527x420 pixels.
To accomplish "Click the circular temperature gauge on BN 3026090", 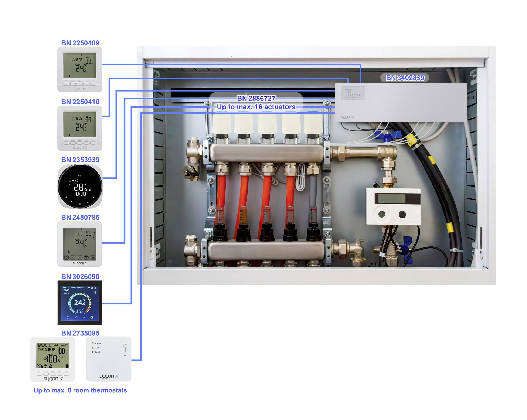I will [x=80, y=303].
